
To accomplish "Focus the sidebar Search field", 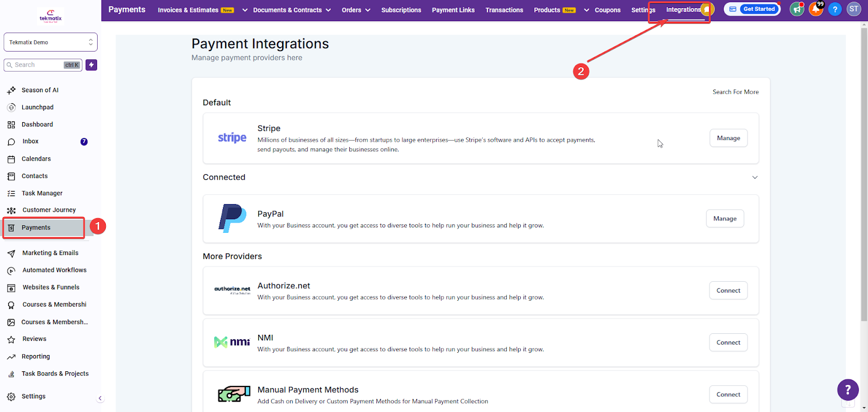I will (x=43, y=65).
